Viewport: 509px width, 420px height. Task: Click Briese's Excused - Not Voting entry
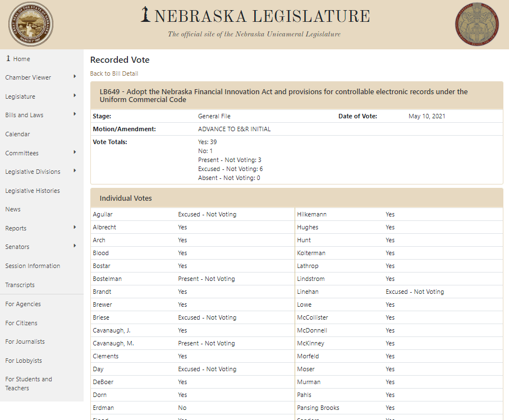tap(207, 317)
